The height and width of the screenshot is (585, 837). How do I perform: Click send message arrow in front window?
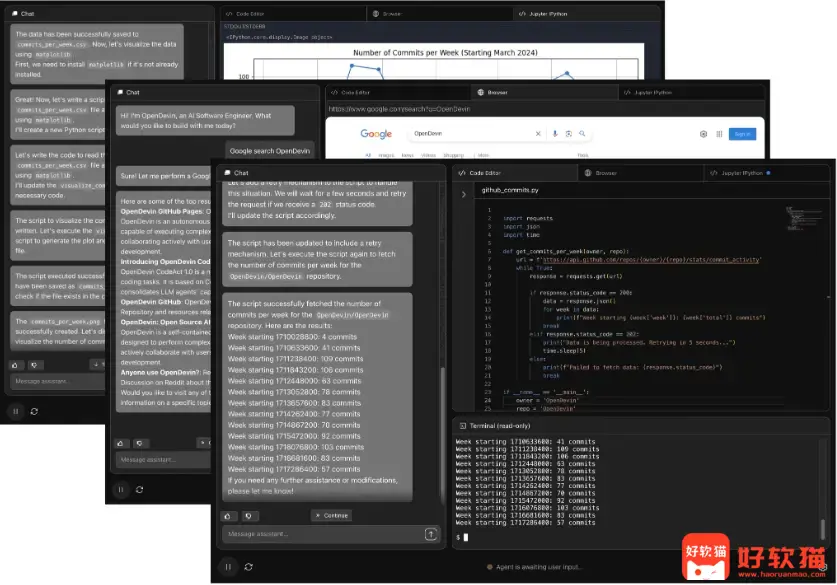[431, 534]
